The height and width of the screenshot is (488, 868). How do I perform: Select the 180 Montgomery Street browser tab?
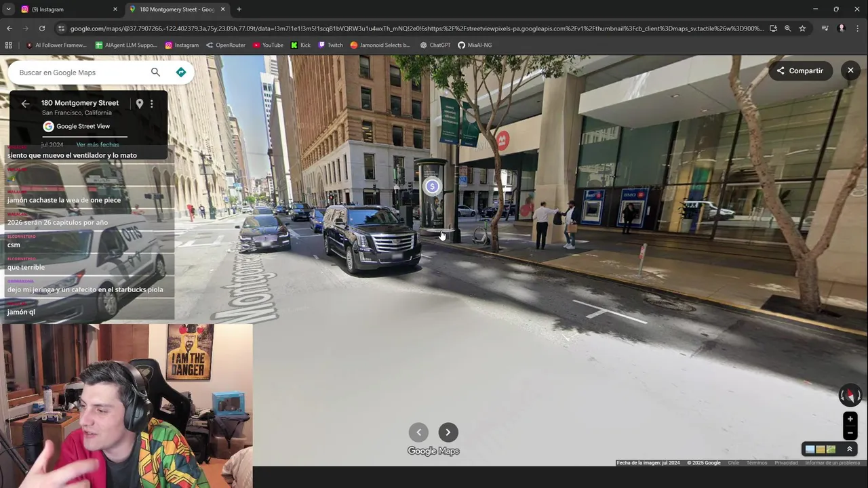[x=176, y=9]
